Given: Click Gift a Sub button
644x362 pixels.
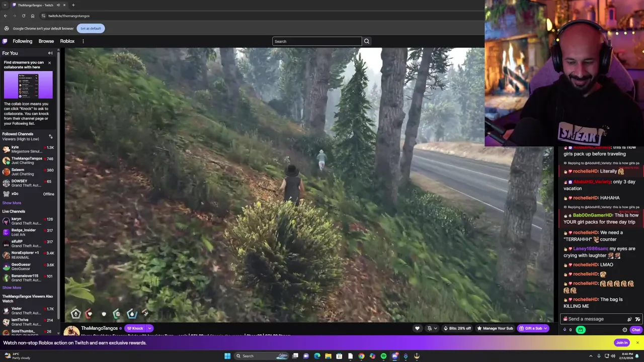Looking at the screenshot, I should 530,328.
